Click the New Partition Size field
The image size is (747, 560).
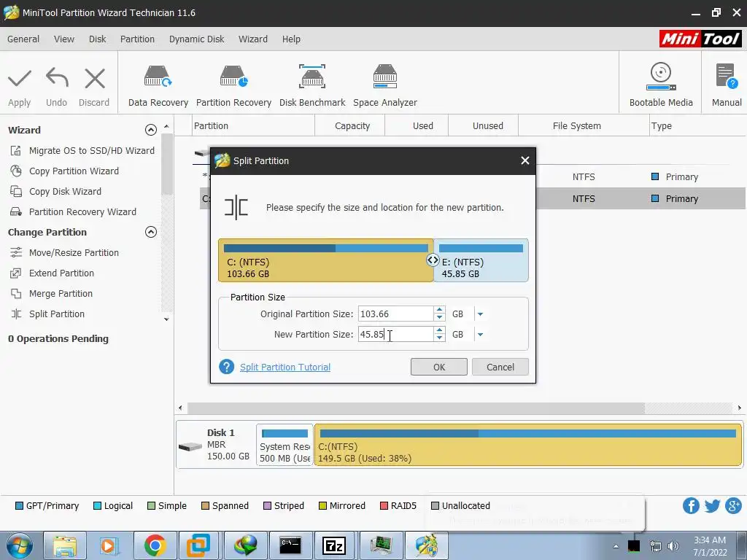point(396,334)
